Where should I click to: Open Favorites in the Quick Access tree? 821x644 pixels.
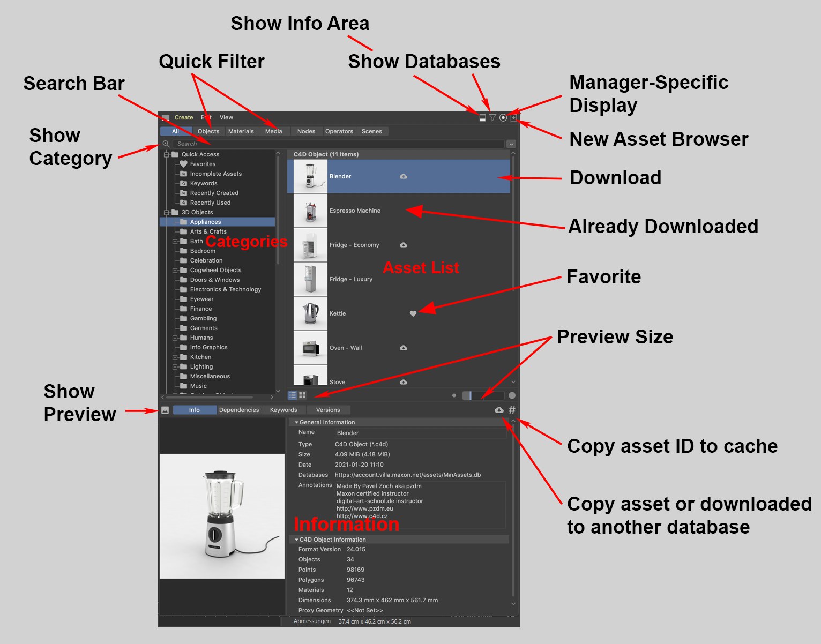click(203, 164)
